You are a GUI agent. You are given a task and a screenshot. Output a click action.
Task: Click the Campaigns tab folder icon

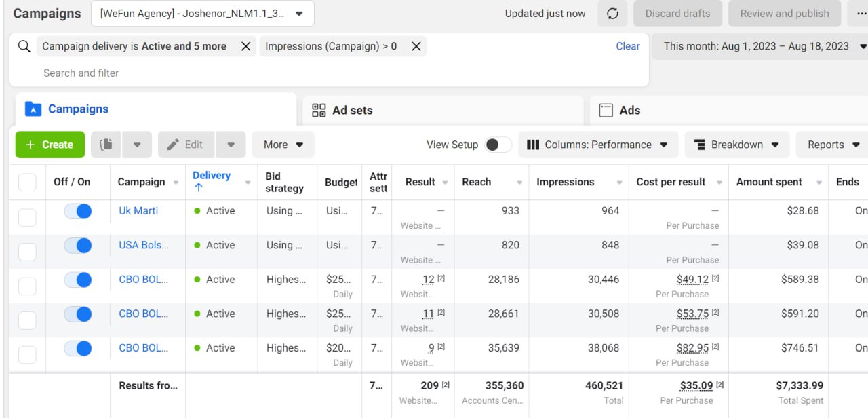pos(33,109)
